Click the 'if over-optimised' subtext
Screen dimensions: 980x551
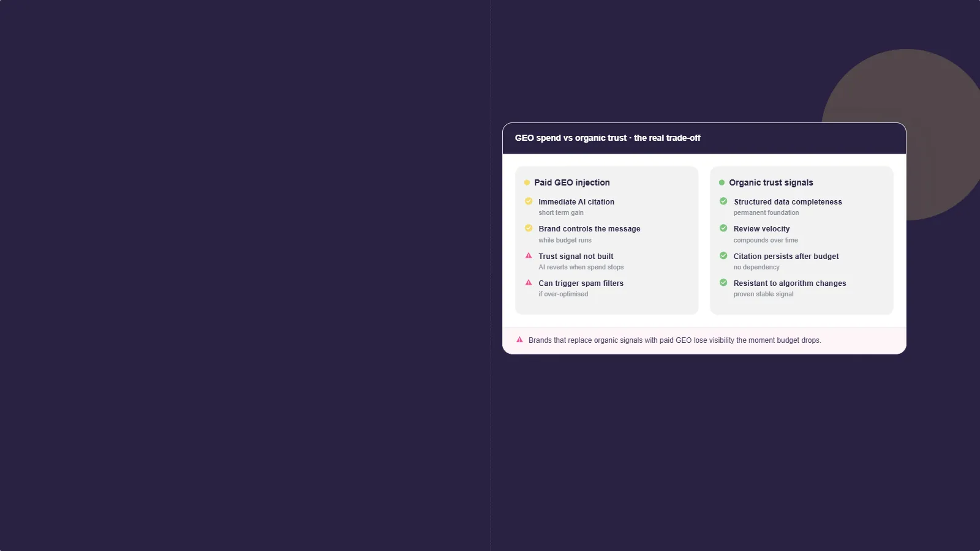[563, 294]
